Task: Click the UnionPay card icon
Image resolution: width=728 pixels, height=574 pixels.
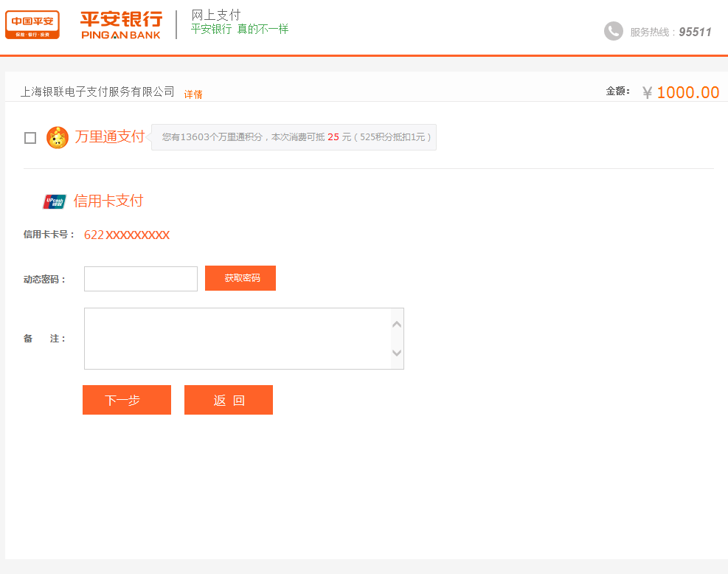Action: [55, 201]
